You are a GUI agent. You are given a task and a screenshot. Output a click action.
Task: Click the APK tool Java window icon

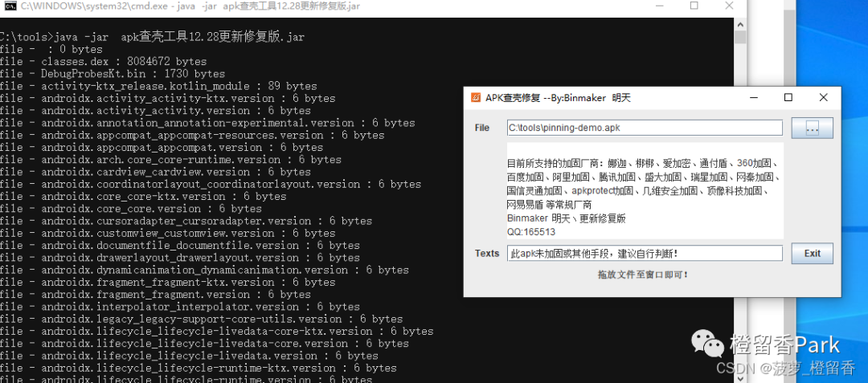coord(475,98)
